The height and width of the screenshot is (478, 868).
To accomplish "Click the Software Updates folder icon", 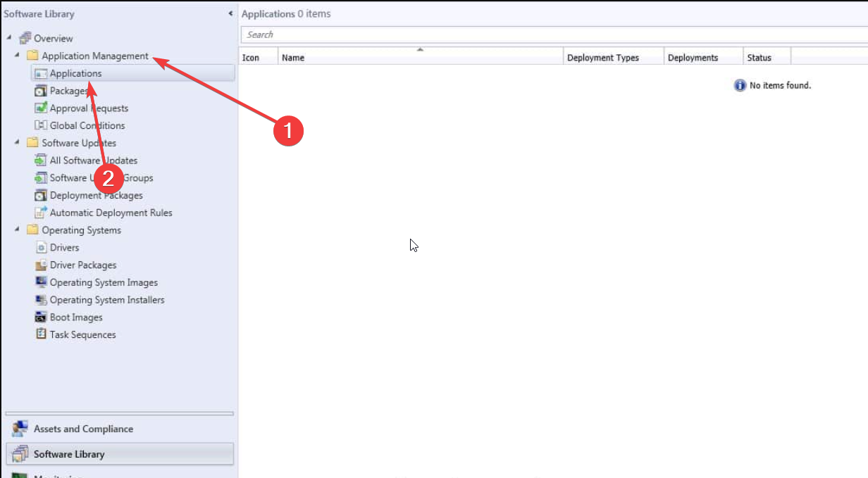I will [x=32, y=143].
